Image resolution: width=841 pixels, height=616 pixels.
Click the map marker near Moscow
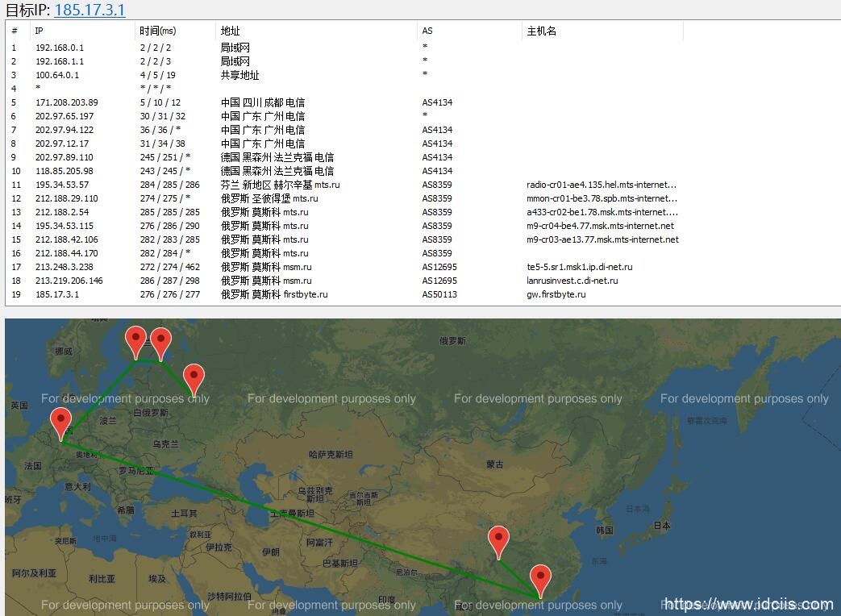click(x=194, y=375)
